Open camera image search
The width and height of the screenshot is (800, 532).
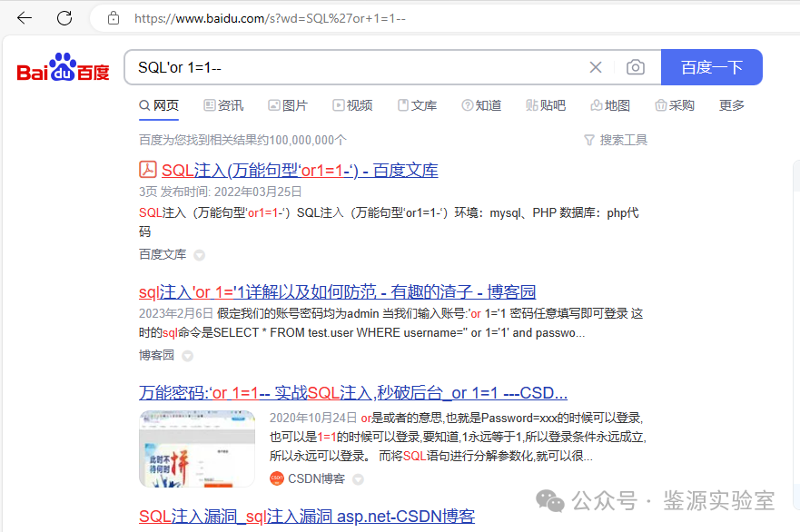pos(636,67)
